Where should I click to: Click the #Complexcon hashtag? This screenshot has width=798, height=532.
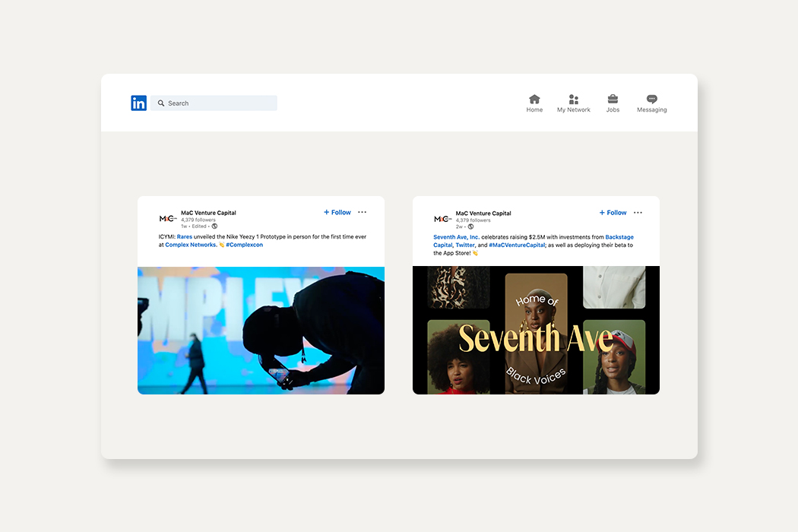[244, 245]
